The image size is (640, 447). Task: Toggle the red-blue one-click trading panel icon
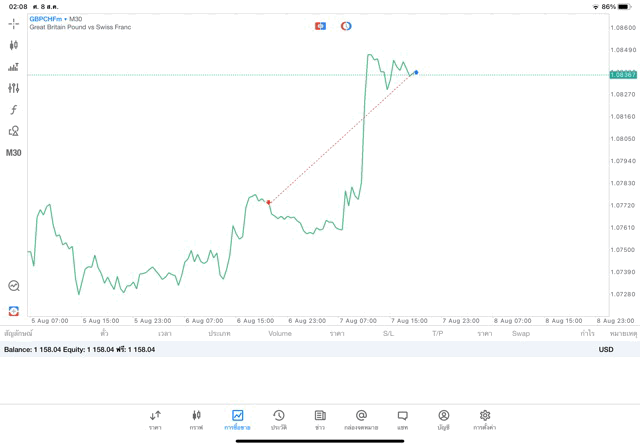[x=320, y=26]
